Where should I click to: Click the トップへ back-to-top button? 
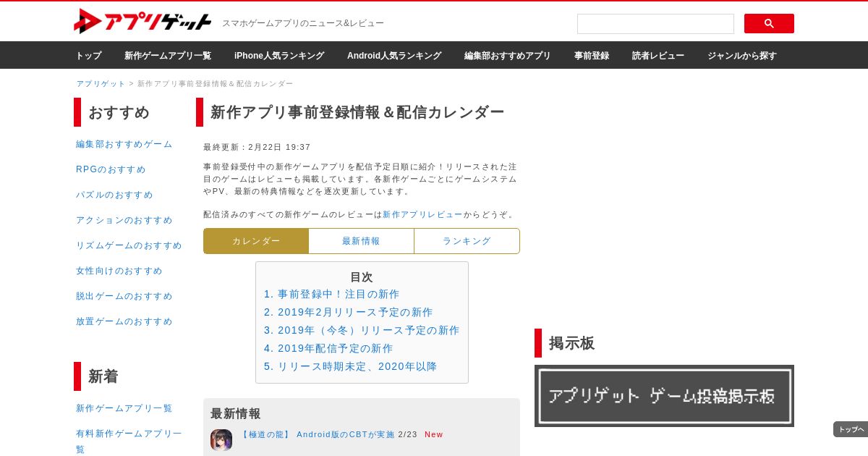[x=851, y=429]
